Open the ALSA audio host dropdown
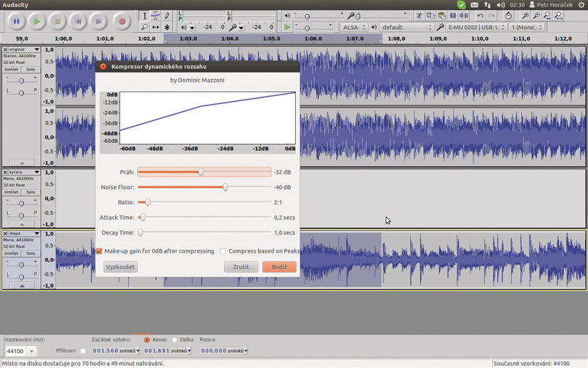This screenshot has height=368, width=588. point(353,27)
